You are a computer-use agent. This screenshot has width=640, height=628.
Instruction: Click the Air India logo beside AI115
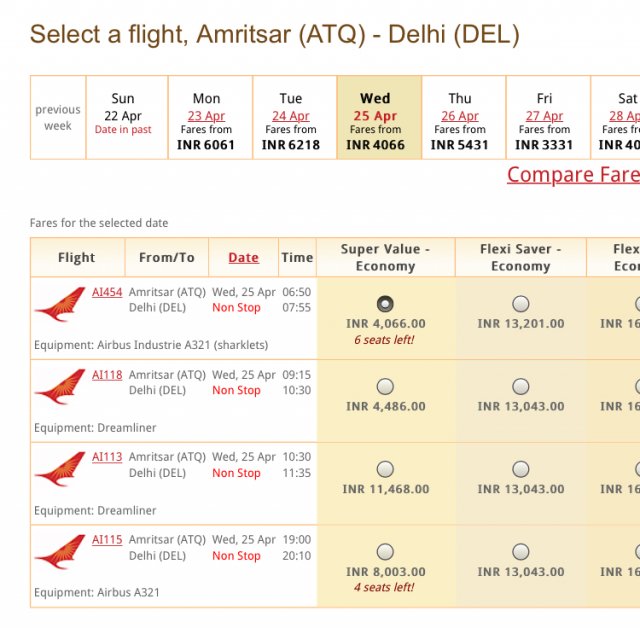click(59, 552)
